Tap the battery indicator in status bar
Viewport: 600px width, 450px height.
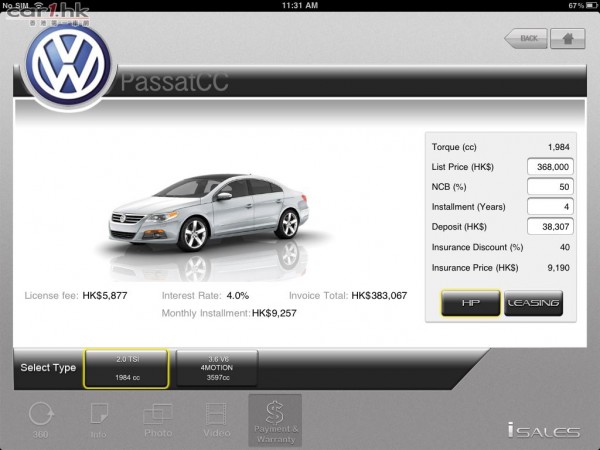point(591,5)
